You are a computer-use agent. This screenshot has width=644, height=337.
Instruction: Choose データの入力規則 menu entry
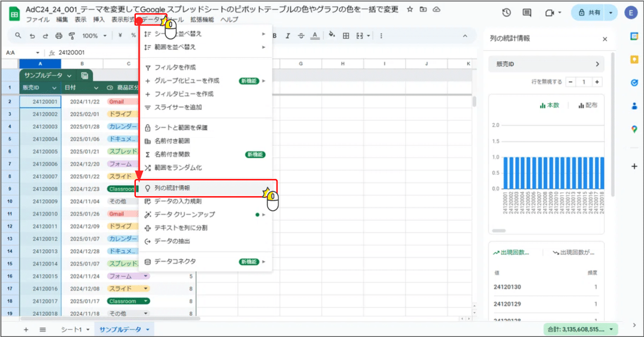(206, 201)
